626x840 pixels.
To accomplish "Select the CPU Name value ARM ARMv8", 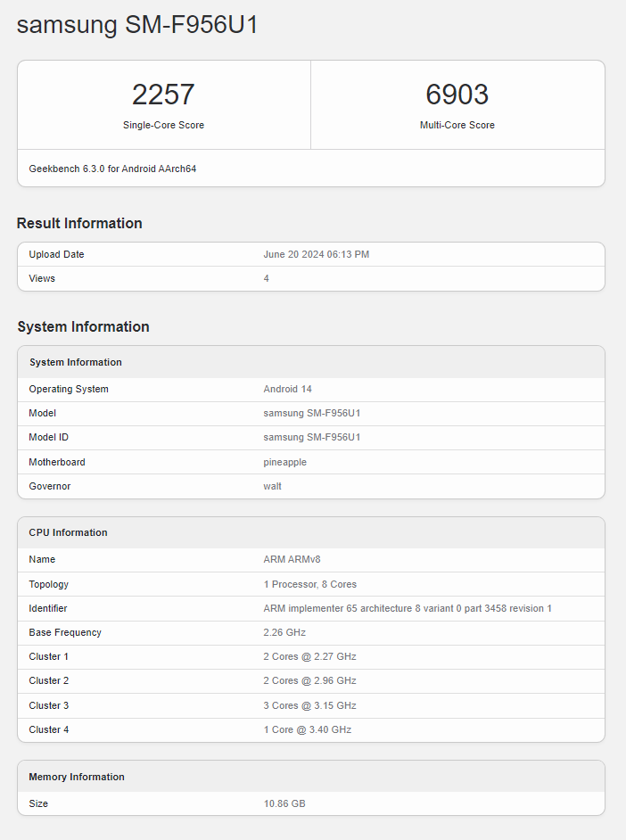I will (292, 559).
